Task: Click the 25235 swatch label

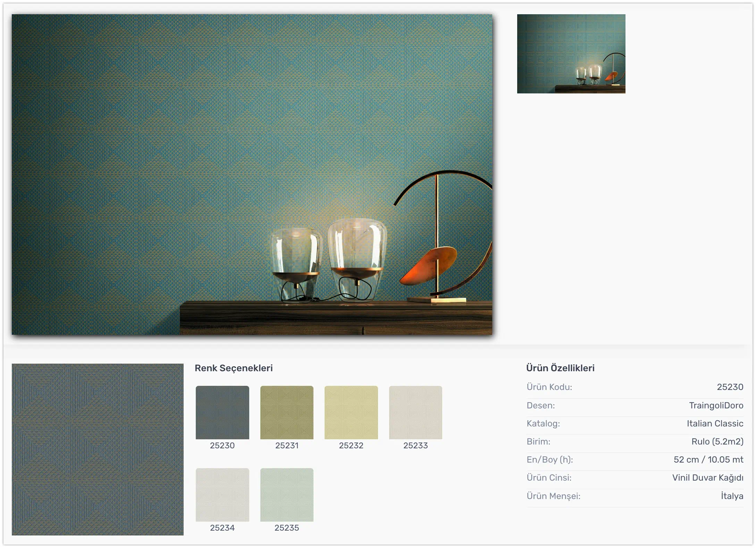Action: tap(287, 528)
